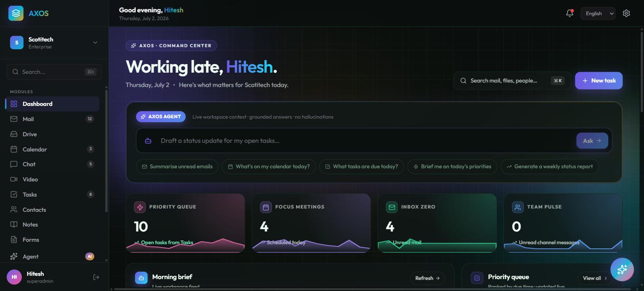This screenshot has height=291, width=644.
Task: Select Summarise unread emails suggestion
Action: pos(177,167)
